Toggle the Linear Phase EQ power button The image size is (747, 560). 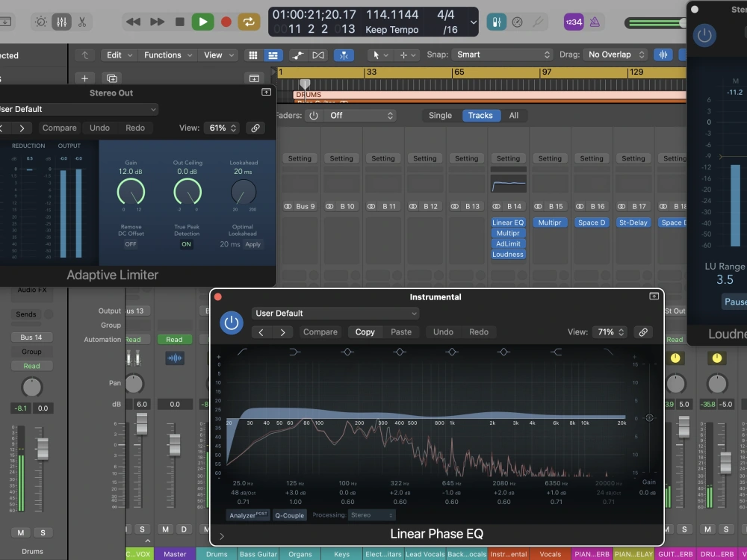pyautogui.click(x=232, y=323)
